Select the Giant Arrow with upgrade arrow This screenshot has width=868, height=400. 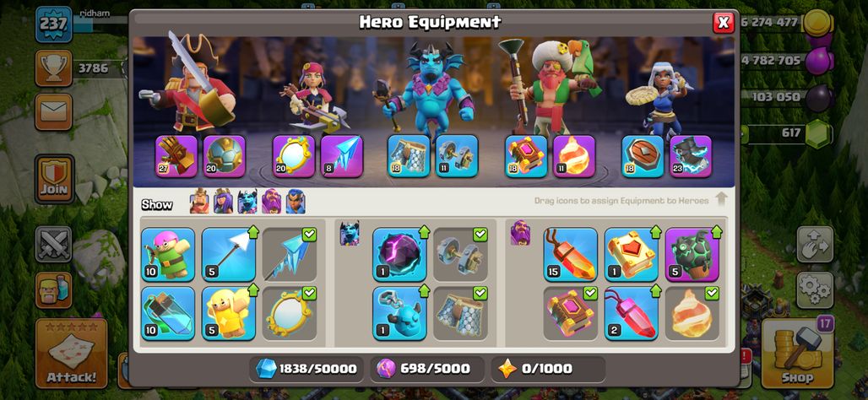coord(229,255)
